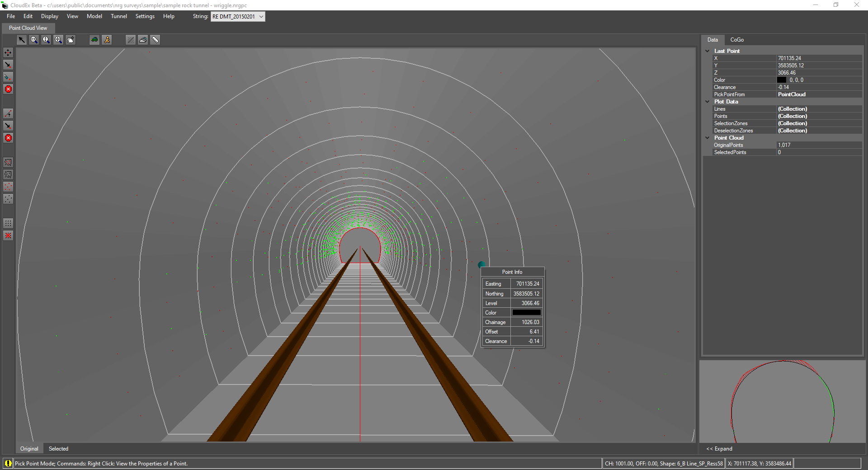Open the View menu

click(72, 16)
